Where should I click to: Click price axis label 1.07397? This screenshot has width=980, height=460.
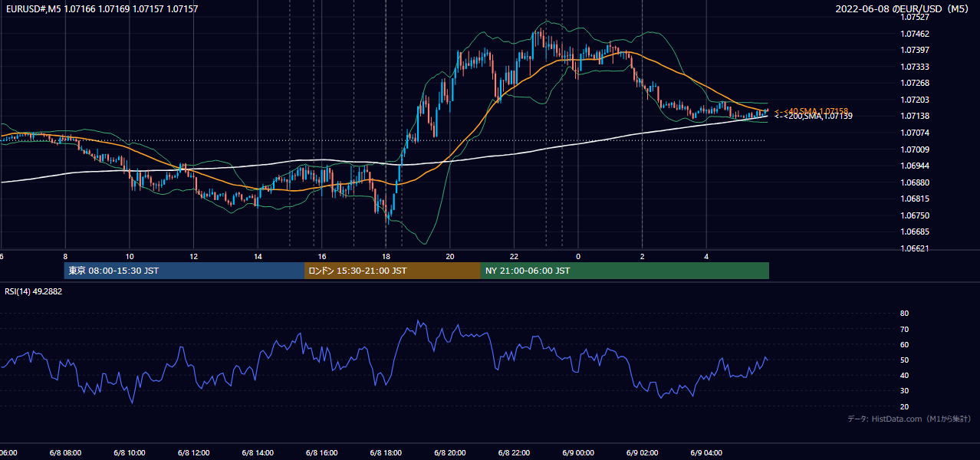[915, 50]
